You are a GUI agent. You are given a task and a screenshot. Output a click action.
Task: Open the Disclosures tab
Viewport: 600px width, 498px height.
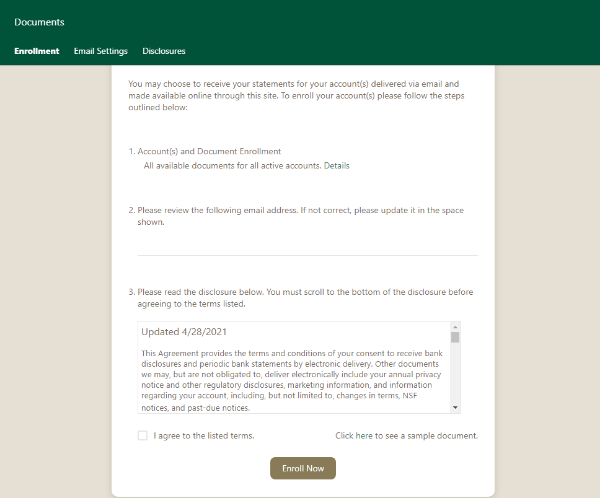[164, 51]
